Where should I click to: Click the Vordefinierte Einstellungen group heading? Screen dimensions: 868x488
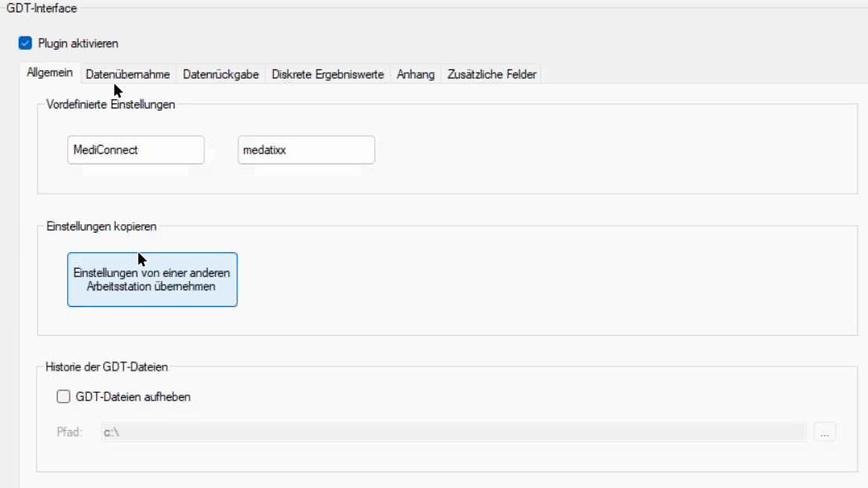tap(110, 104)
